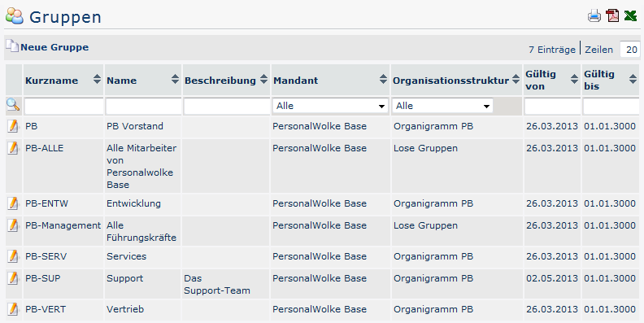Click the printer icon
This screenshot has width=644, height=323.
[594, 16]
